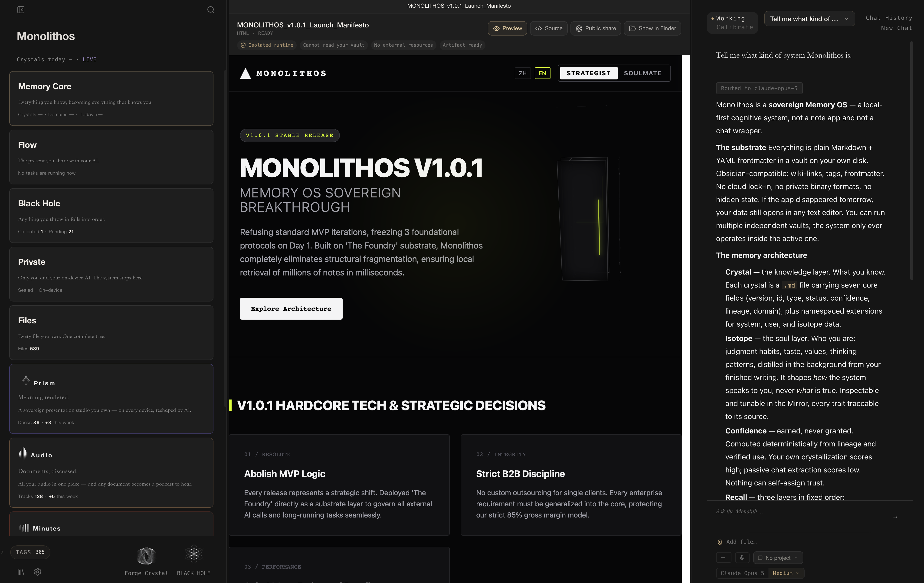The height and width of the screenshot is (583, 924).
Task: Click the Artifact ready badge
Action: coord(462,45)
